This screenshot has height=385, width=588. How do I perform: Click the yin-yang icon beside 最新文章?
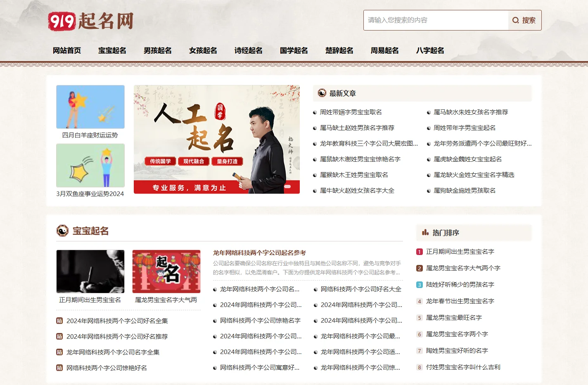322,93
